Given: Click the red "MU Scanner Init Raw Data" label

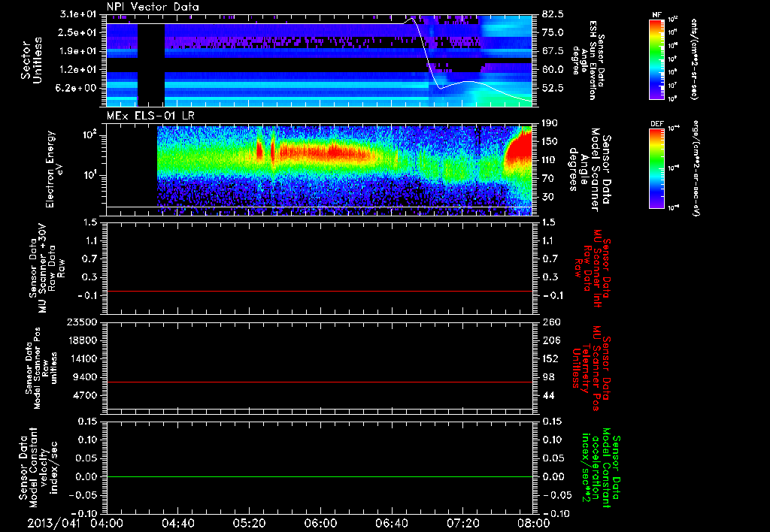Looking at the screenshot, I should pos(592,268).
